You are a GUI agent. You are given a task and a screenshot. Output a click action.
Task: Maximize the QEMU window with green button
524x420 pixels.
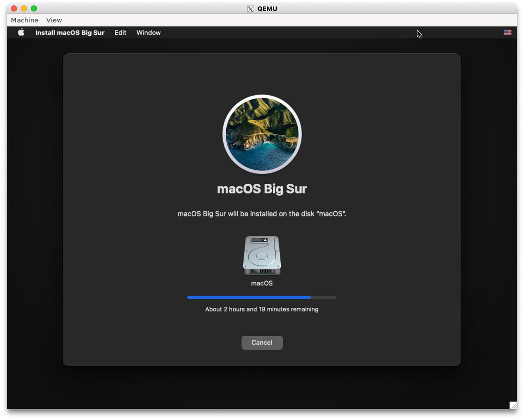pos(34,9)
